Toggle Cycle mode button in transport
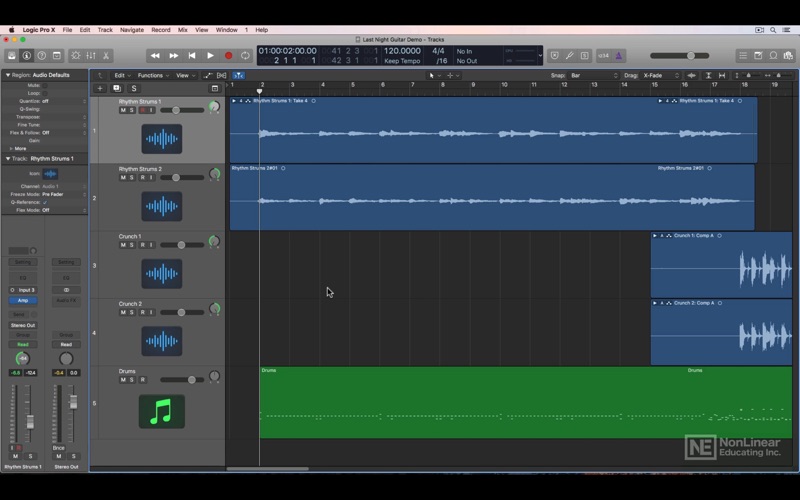The image size is (800, 500). pyautogui.click(x=245, y=56)
